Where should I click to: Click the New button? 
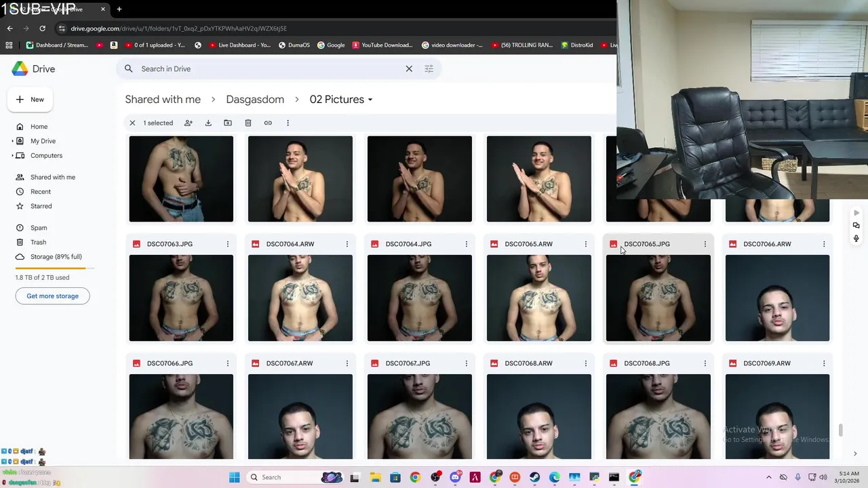point(31,99)
